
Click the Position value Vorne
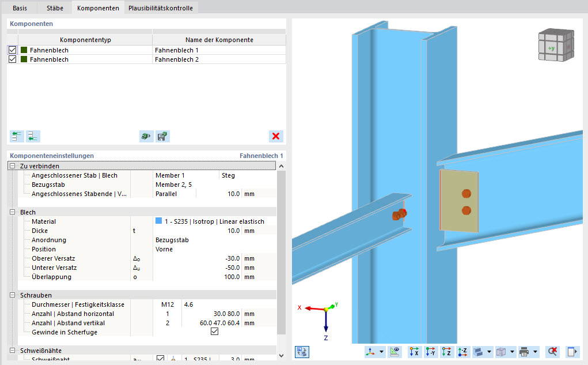click(164, 249)
